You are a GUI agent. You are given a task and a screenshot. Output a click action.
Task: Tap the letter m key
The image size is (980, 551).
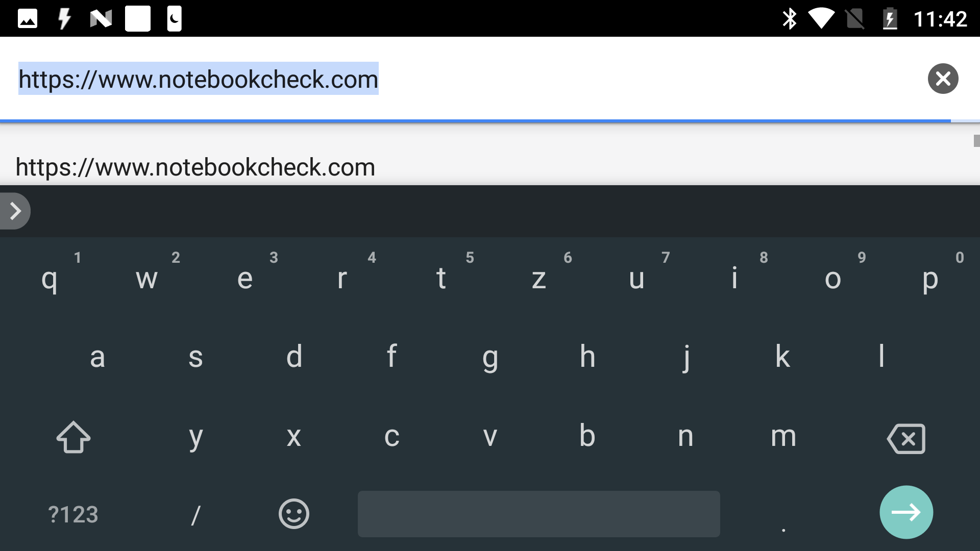(x=783, y=437)
